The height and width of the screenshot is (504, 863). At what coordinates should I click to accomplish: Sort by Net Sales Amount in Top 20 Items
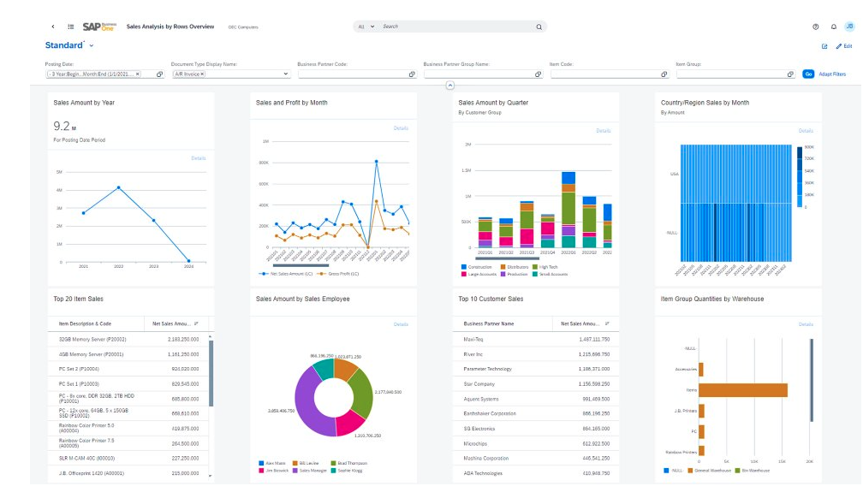pos(196,323)
